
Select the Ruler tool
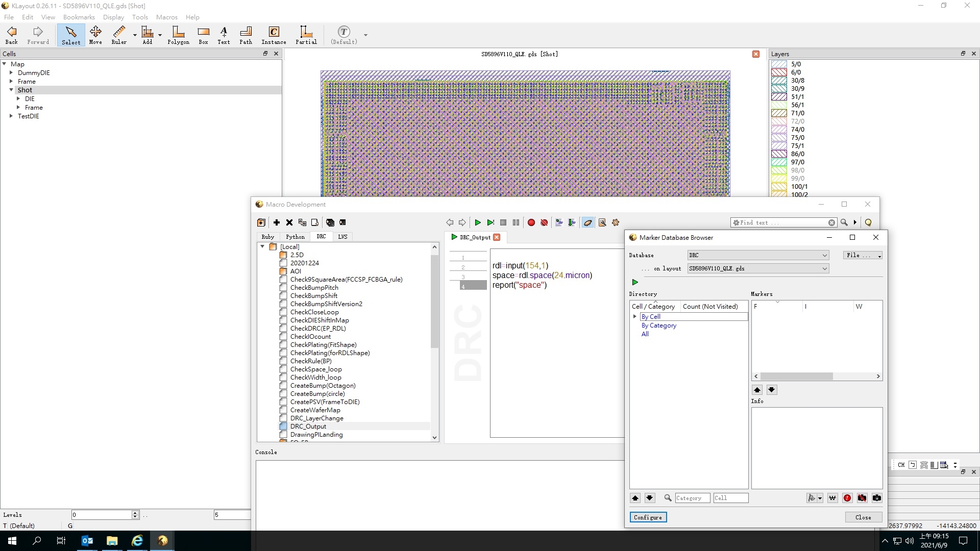click(x=119, y=35)
